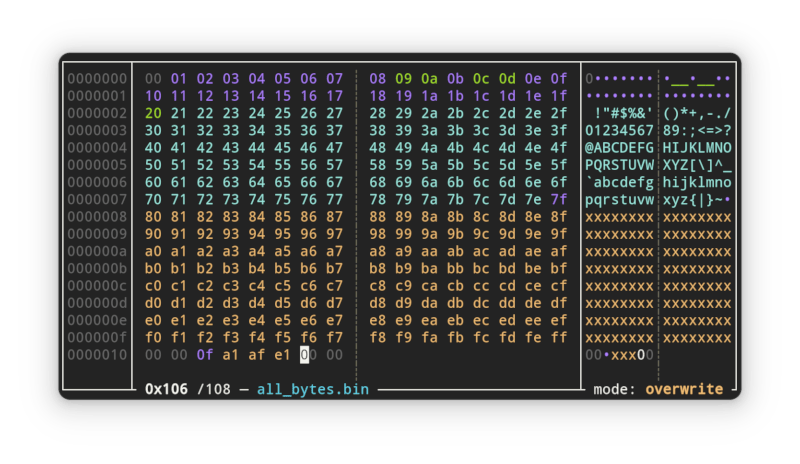Click the green hex byte 0a
Viewport: 800px width, 464px height.
429,78
